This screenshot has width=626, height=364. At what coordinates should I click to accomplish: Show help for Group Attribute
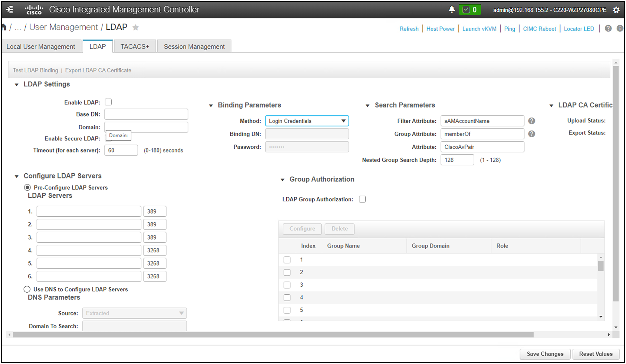pos(531,134)
